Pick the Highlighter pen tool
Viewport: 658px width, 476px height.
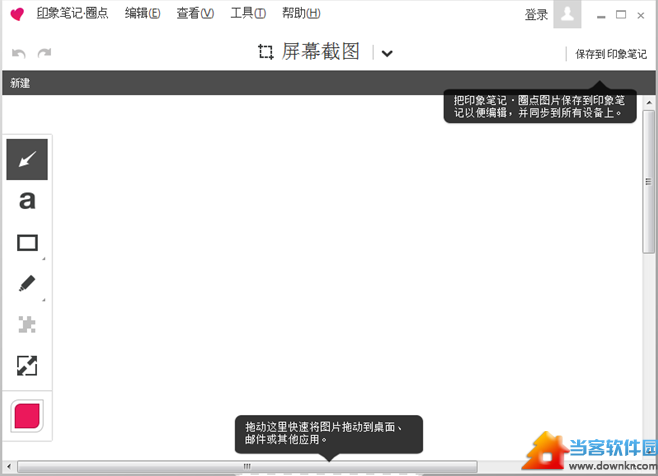(27, 283)
